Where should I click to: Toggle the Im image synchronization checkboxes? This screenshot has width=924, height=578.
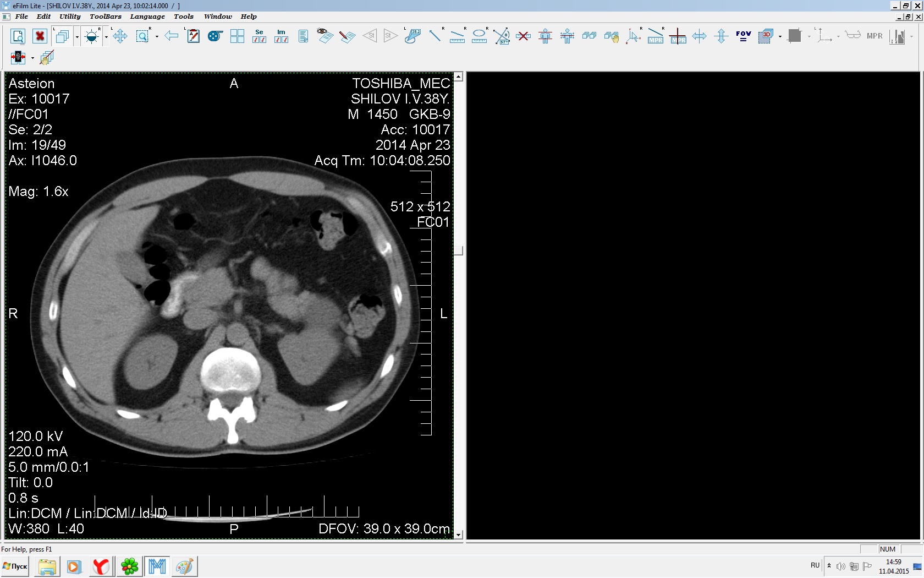coord(281,37)
